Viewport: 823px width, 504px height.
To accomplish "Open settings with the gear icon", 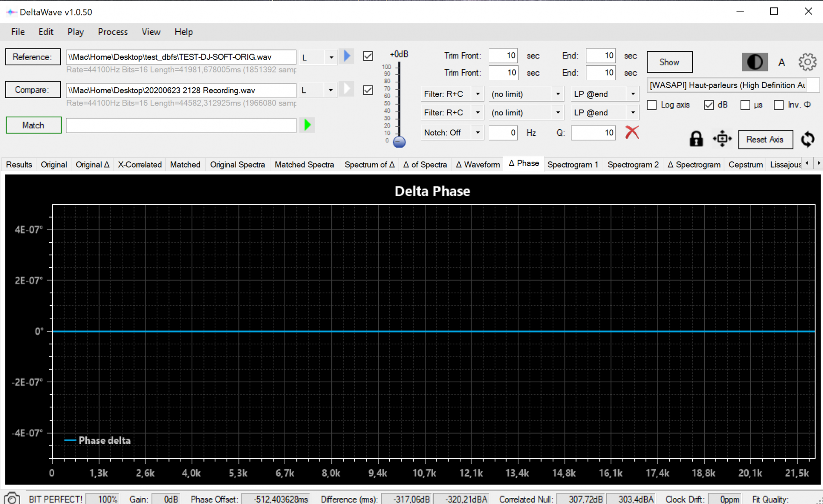I will click(807, 62).
